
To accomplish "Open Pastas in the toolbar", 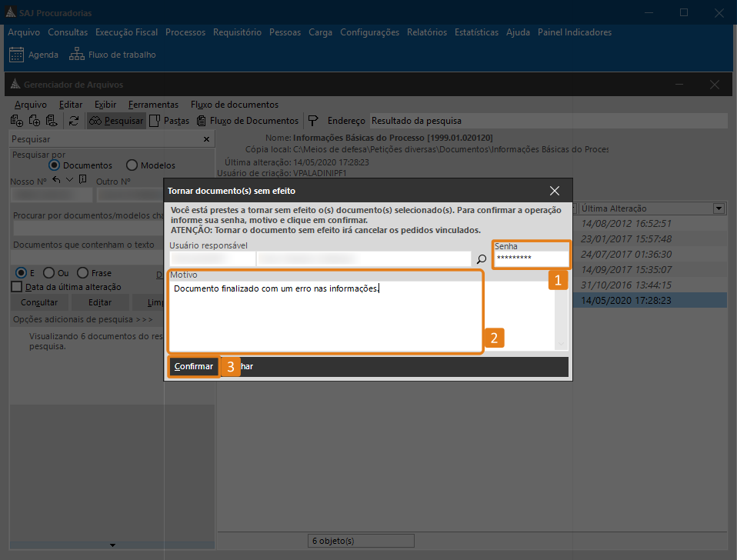I will [168, 121].
